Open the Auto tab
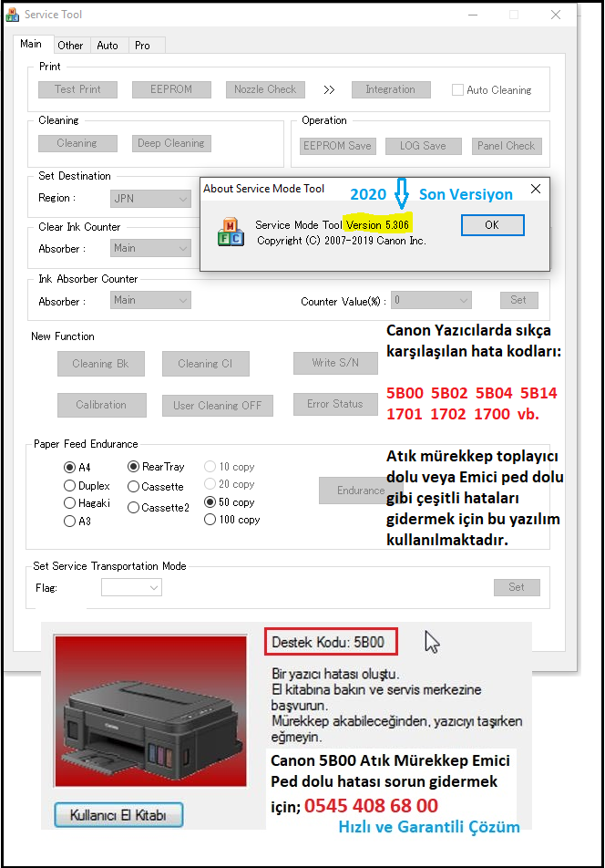Viewport: 605px width, 868px height. pyautogui.click(x=108, y=46)
